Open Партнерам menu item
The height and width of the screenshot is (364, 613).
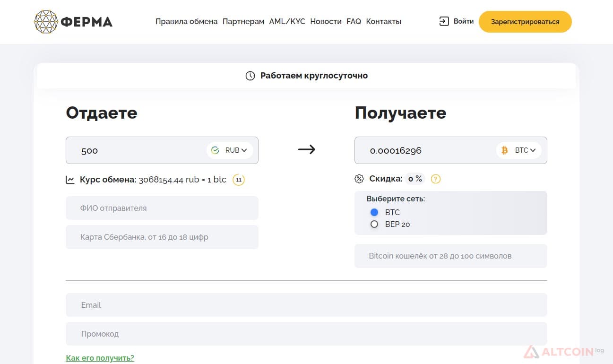point(243,21)
